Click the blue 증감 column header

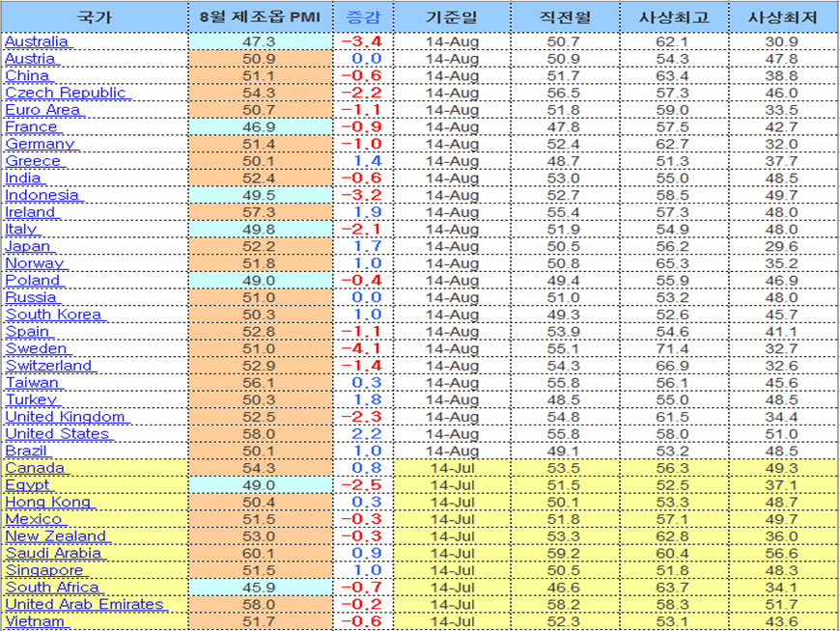coord(361,17)
